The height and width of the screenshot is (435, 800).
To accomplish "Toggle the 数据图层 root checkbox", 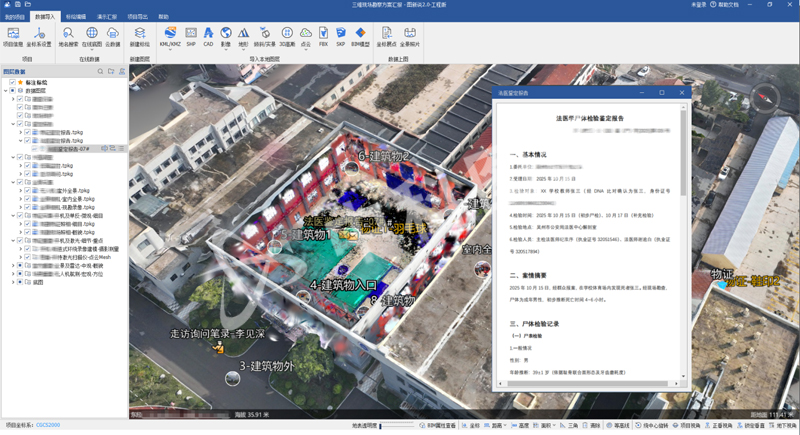I will tap(13, 90).
